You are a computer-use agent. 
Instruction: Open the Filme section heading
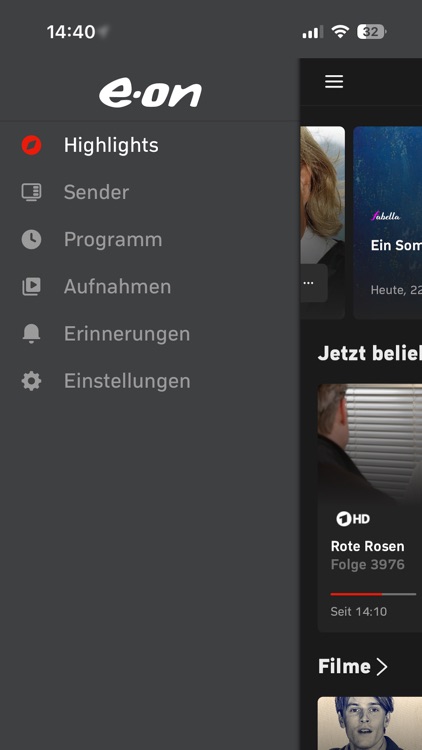(x=344, y=666)
